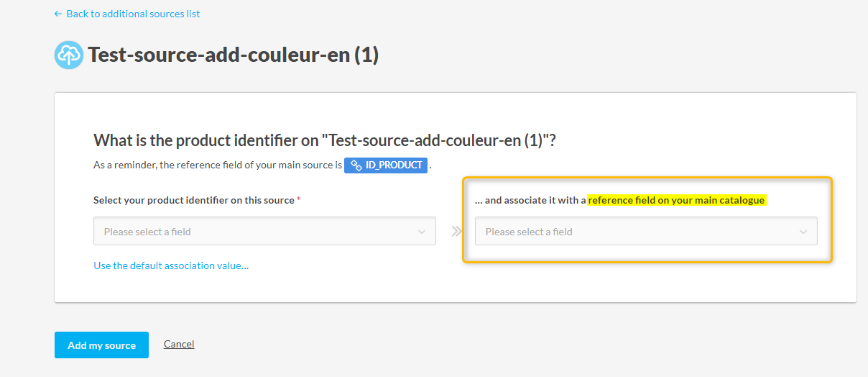This screenshot has width=868, height=377.
Task: Use the default association value link
Action: 171,265
